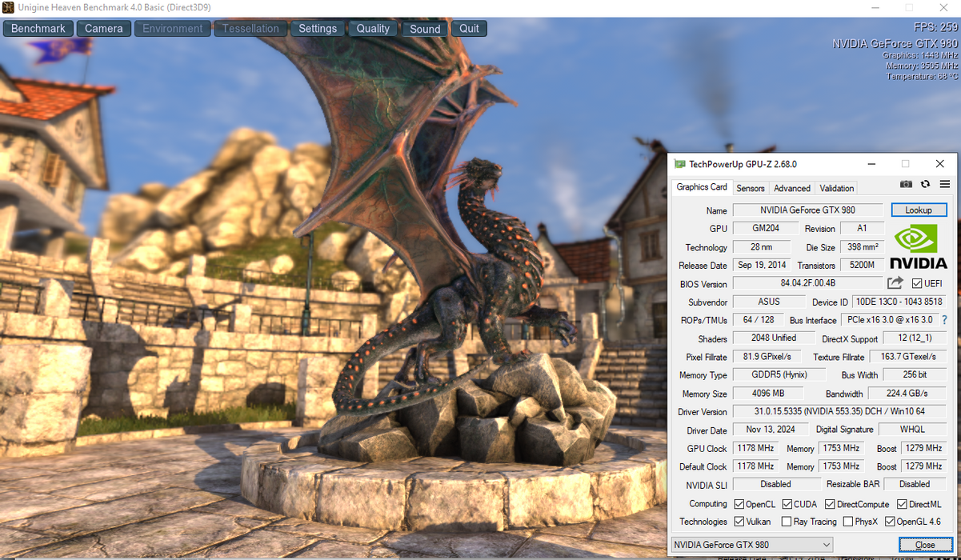Click the GPU-Z refresh icon
The width and height of the screenshot is (961, 560).
pos(925,184)
